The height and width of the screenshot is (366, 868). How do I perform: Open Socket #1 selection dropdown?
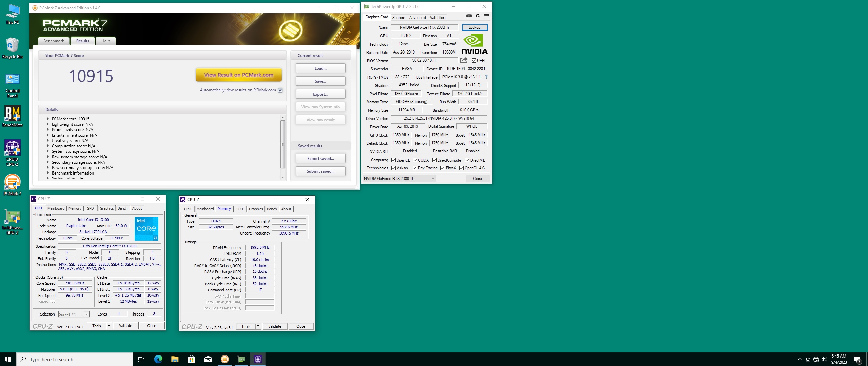point(74,314)
